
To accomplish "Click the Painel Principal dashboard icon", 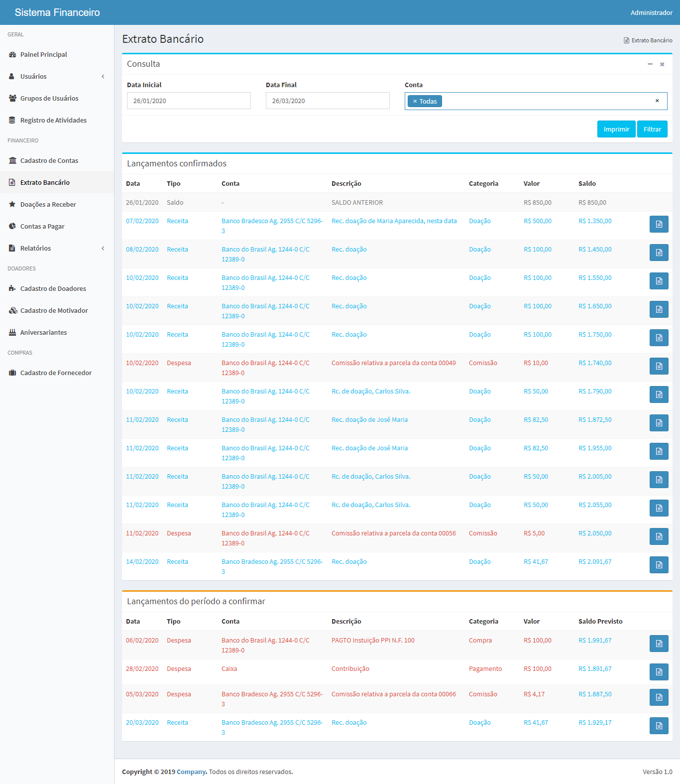I will tap(12, 54).
